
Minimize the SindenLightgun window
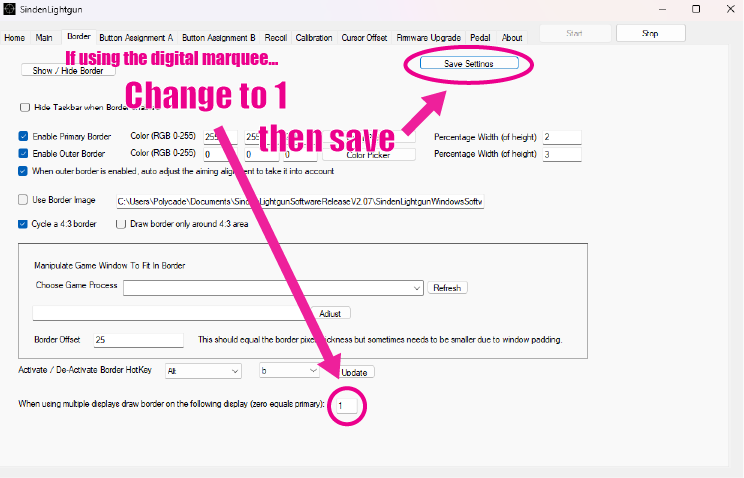coord(662,9)
